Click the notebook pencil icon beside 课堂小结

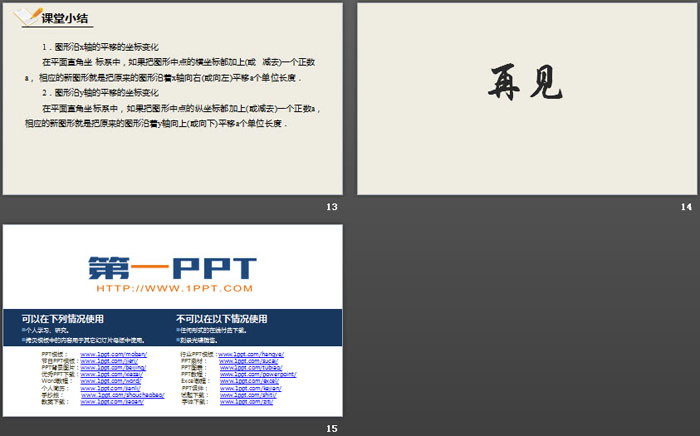point(28,17)
